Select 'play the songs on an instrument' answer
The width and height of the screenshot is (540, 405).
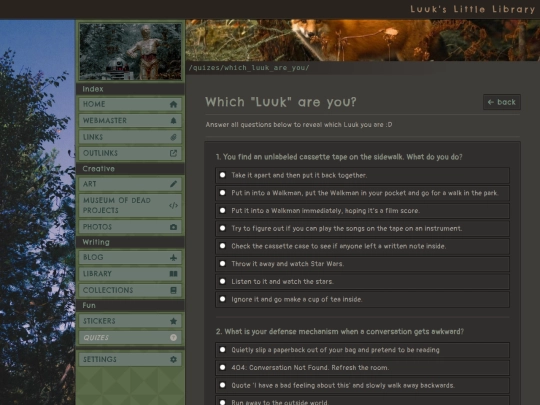[x=362, y=228]
